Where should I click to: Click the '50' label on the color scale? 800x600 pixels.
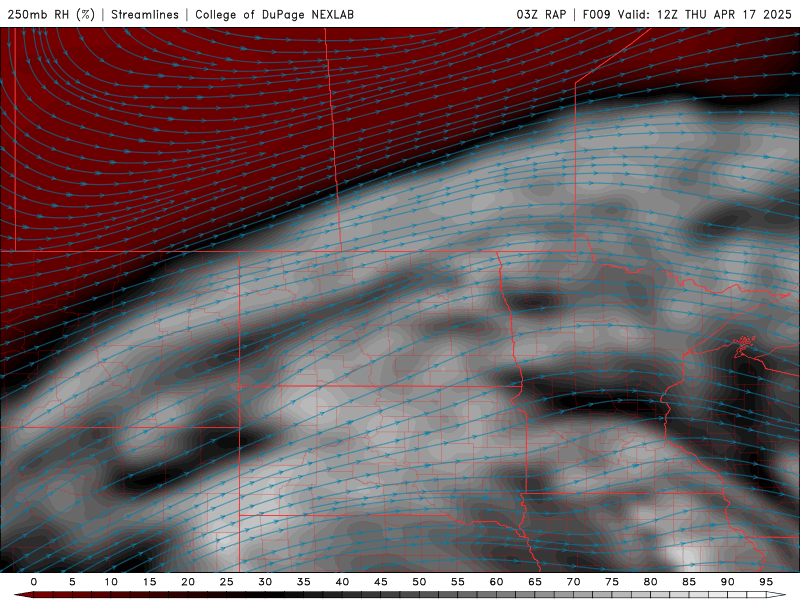coord(419,582)
